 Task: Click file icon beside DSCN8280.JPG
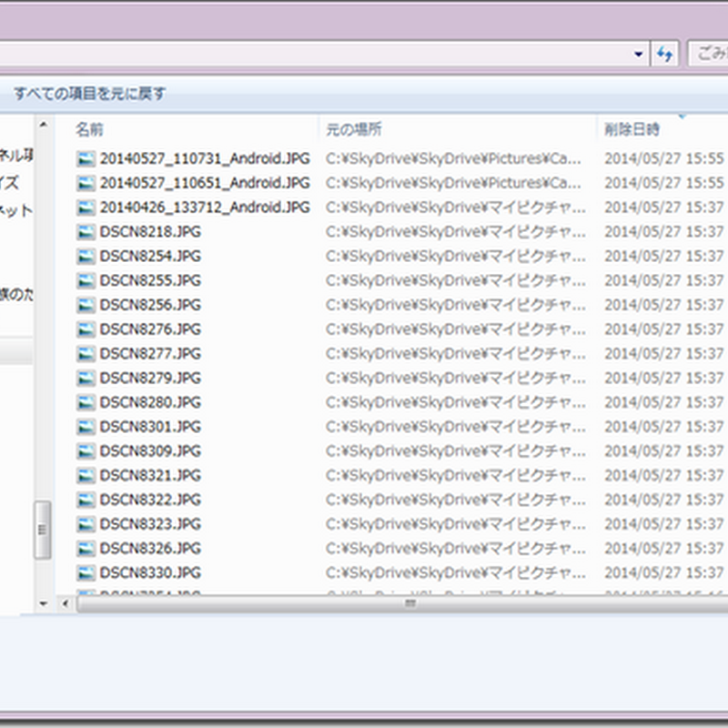pyautogui.click(x=86, y=402)
